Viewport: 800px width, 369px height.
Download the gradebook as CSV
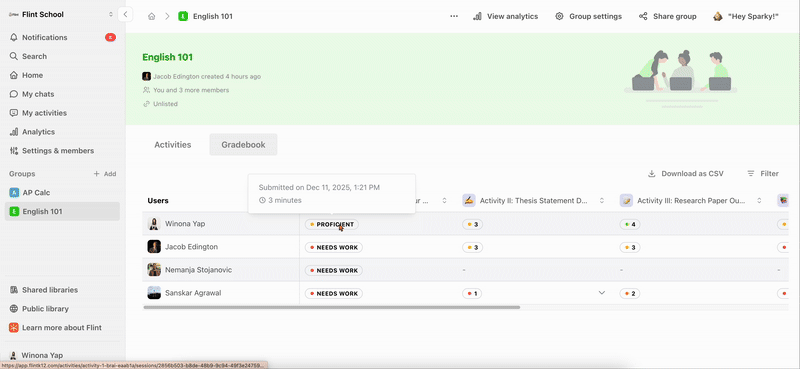[x=686, y=174]
